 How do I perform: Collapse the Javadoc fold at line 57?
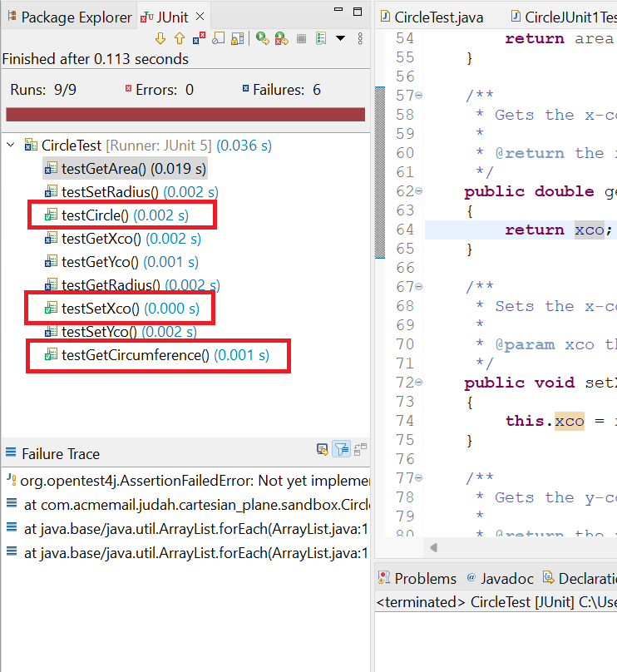pos(418,96)
